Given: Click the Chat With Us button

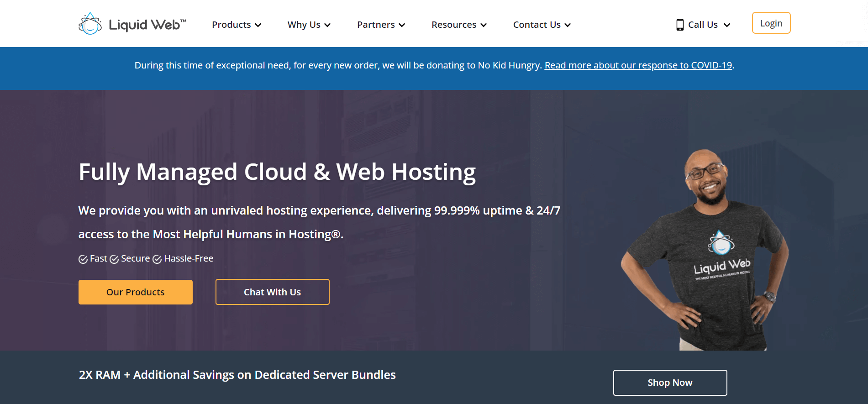Looking at the screenshot, I should coord(273,292).
